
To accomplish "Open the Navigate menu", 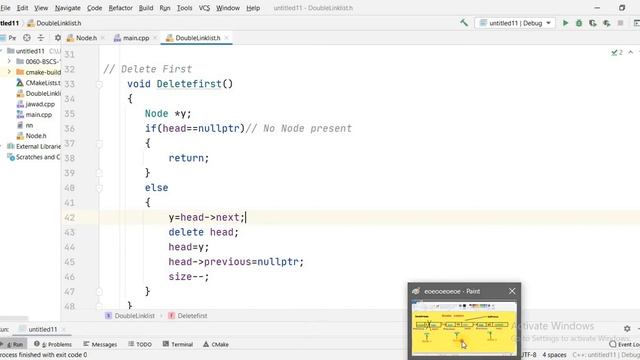I will tap(68, 8).
